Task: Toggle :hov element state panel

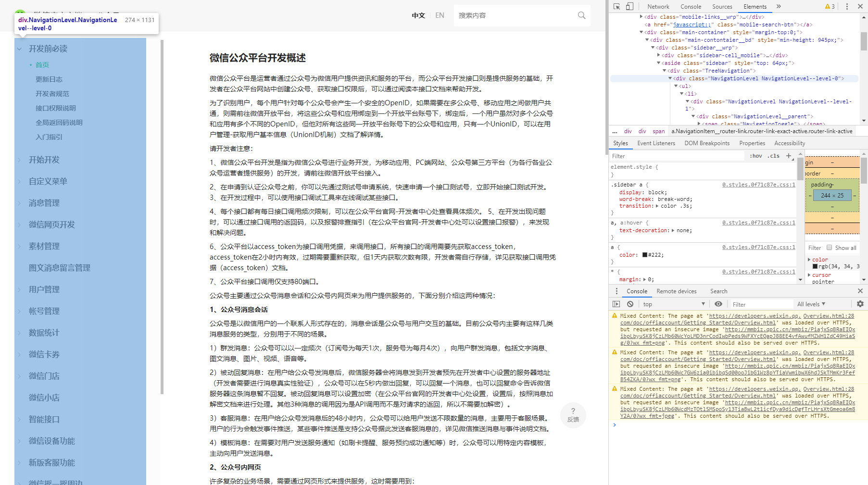Action: tap(756, 156)
